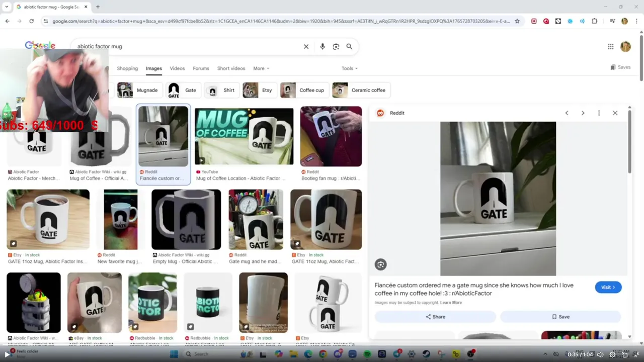Open Empty Mug Official Abiotic wiki thumbnail
Image resolution: width=644 pixels, height=362 pixels.
(x=186, y=220)
